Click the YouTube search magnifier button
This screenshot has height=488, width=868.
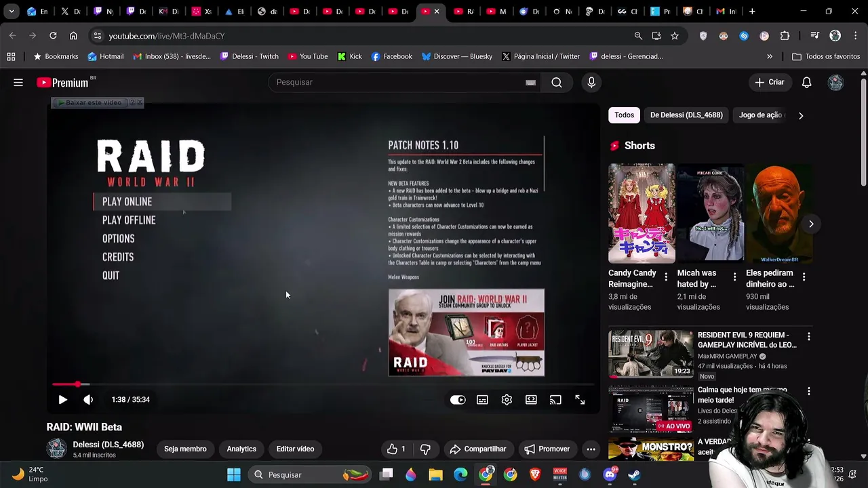tap(557, 83)
